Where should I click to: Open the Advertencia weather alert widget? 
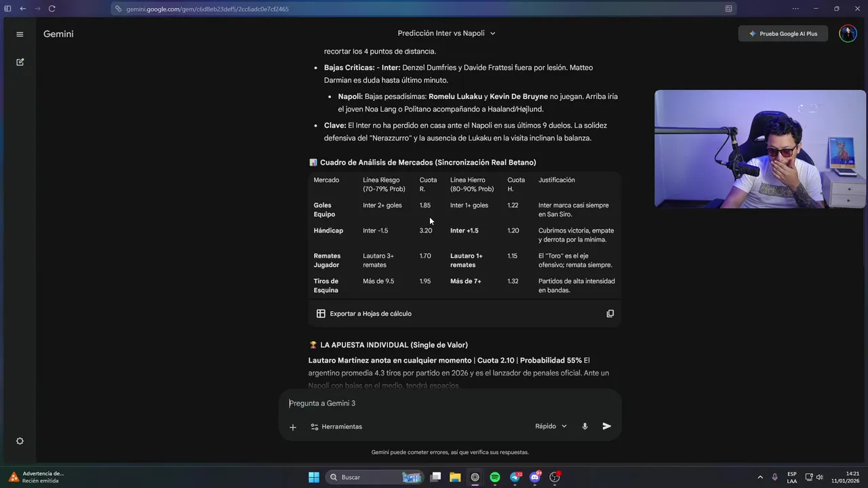(x=36, y=477)
